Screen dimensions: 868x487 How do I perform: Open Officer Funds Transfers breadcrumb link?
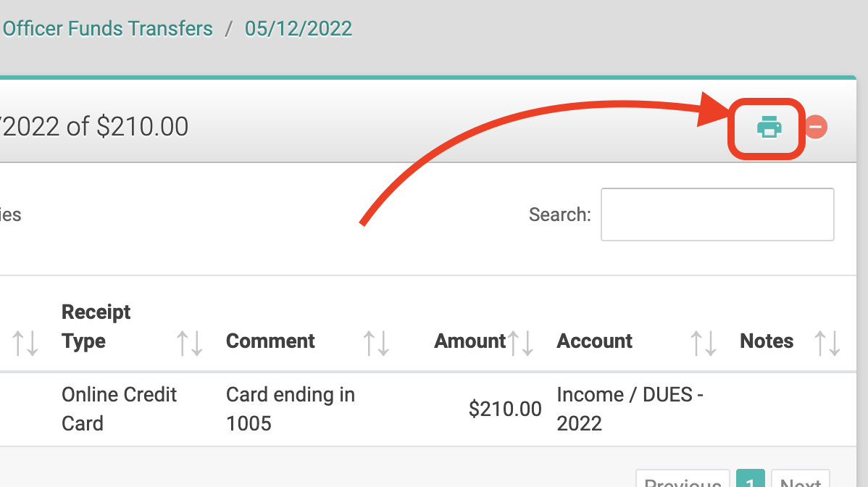pos(107,29)
